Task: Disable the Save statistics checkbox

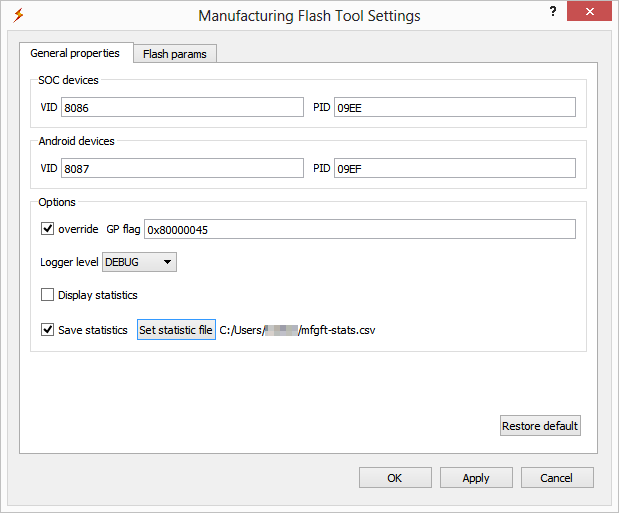Action: coord(48,330)
